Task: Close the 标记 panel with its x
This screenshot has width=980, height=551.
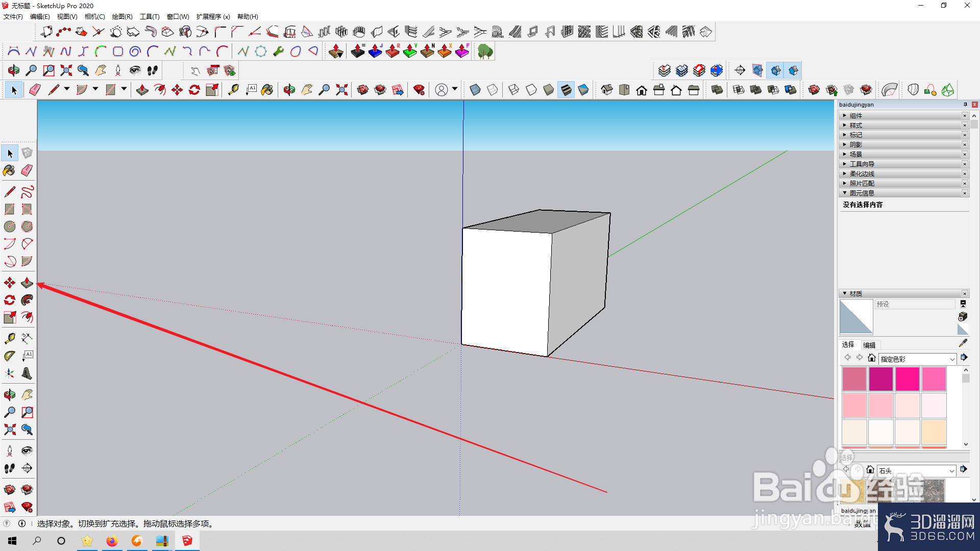Action: pos(965,135)
